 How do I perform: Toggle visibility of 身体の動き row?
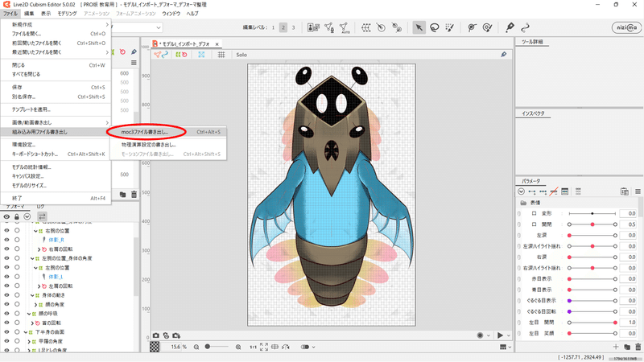click(6, 295)
